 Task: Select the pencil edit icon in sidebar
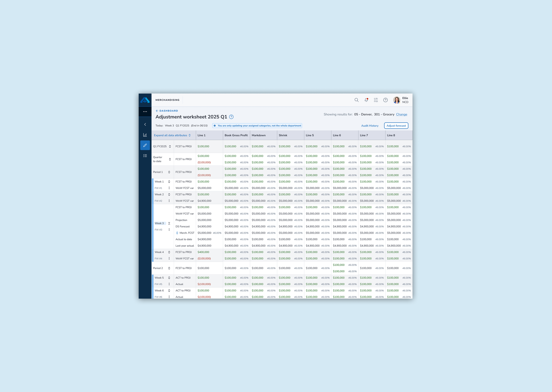pos(145,145)
